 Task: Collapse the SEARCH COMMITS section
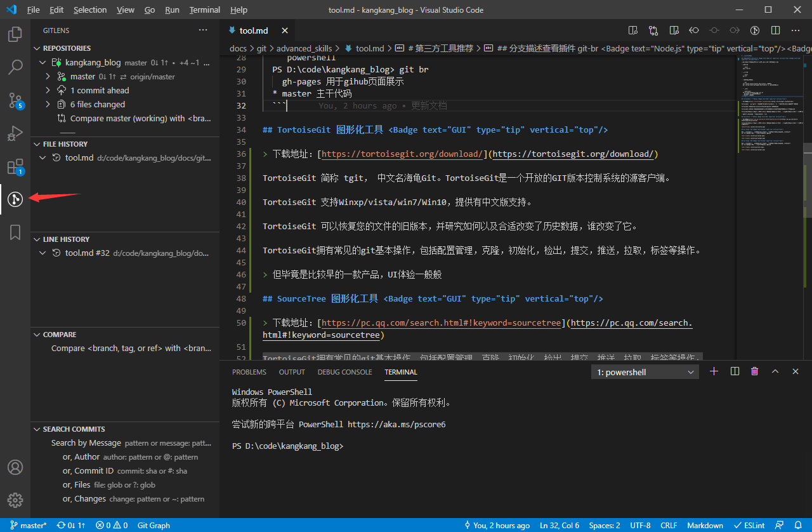point(37,429)
